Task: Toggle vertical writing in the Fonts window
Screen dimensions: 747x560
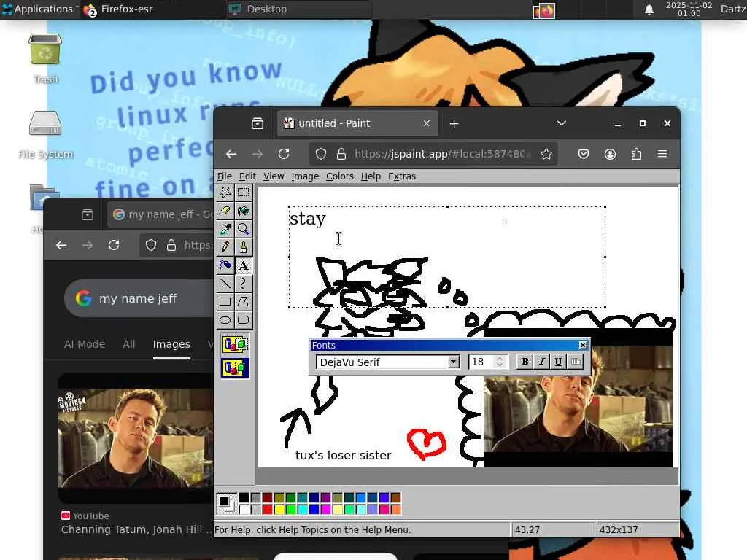Action: pyautogui.click(x=576, y=362)
